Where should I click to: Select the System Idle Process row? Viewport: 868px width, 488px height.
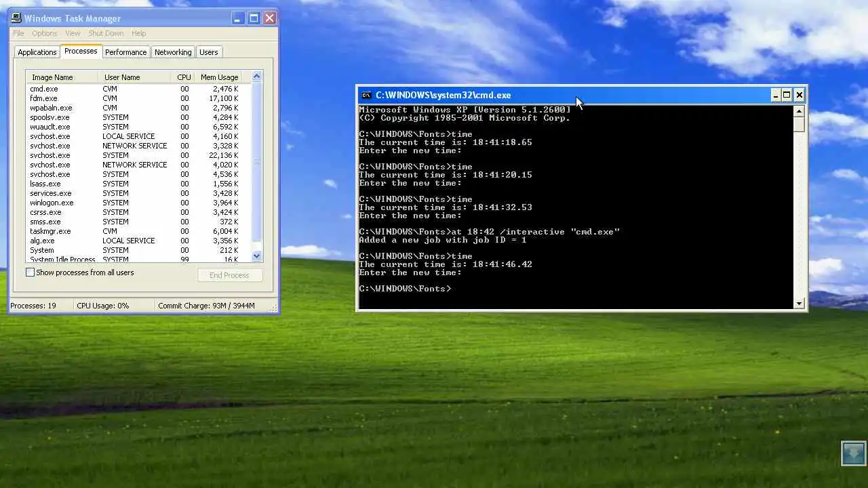coord(138,259)
